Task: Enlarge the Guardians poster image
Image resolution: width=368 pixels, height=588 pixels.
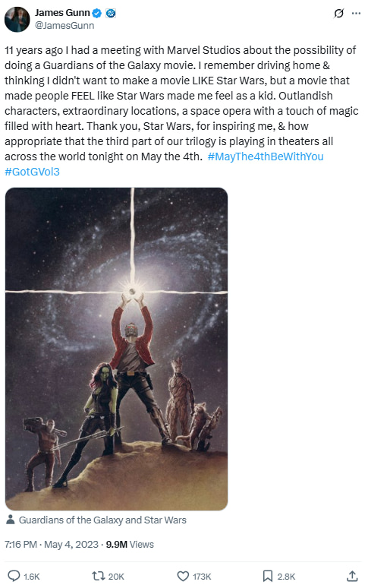Action: point(116,349)
